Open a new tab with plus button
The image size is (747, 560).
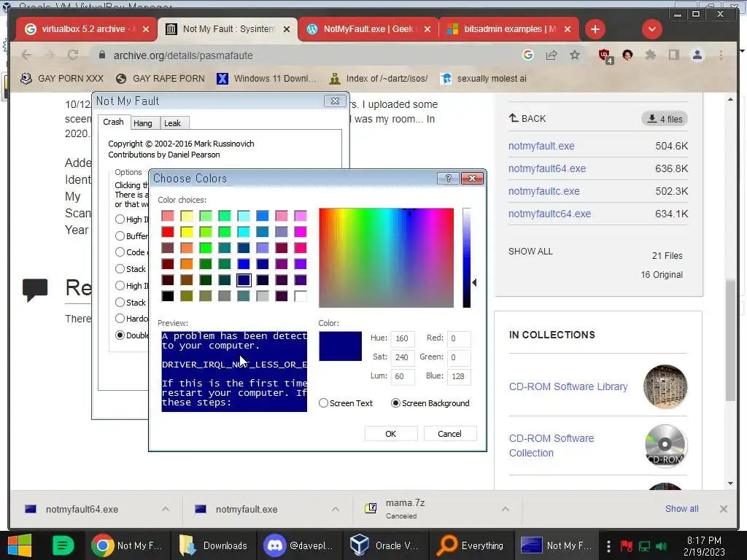(595, 29)
